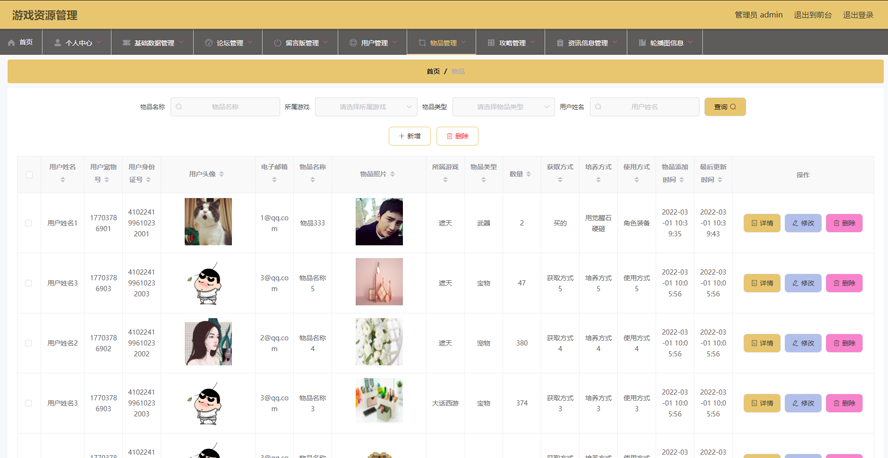Click the 查询 search button
The image size is (888, 458).
[x=725, y=106]
